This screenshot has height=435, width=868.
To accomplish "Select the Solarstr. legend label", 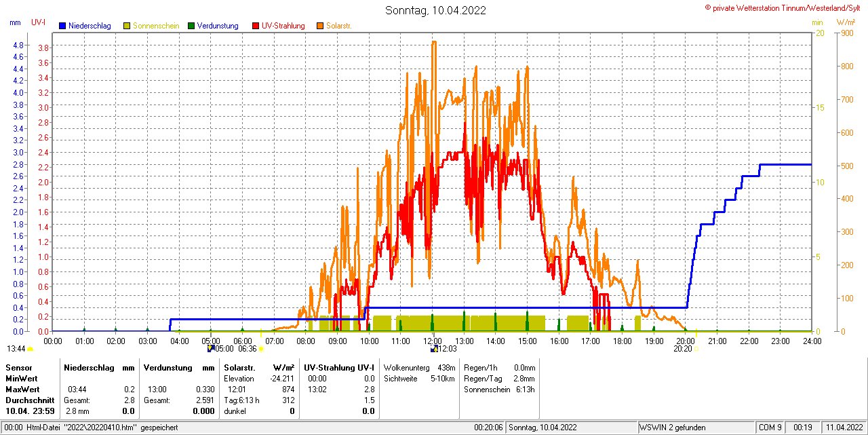I will (x=339, y=26).
